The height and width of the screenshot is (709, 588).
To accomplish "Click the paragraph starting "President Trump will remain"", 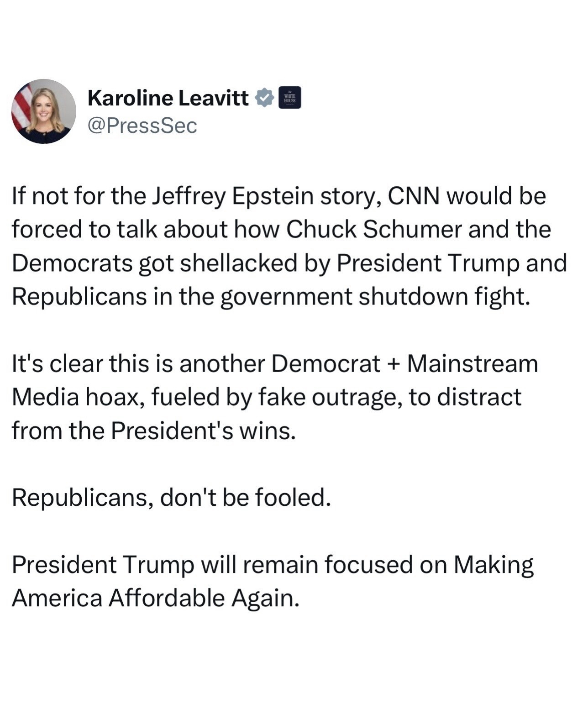I will tap(273, 581).
